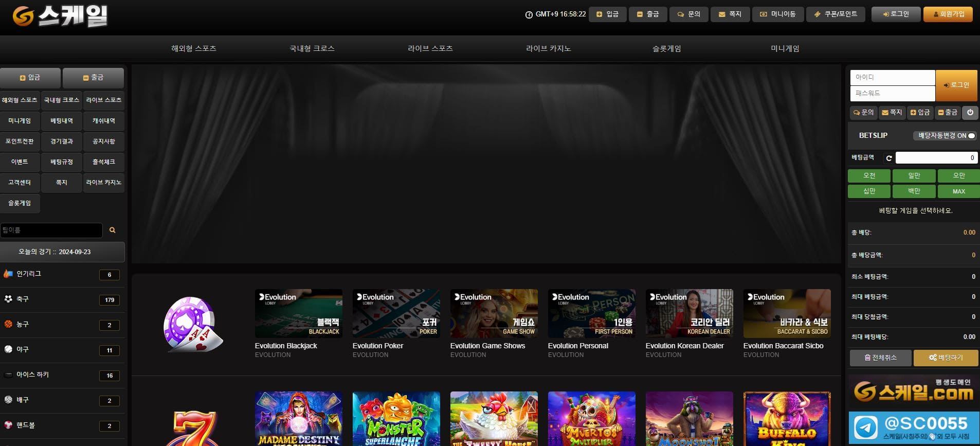Focus the 베팅금액 amount field
980x446 pixels.
pyautogui.click(x=936, y=158)
